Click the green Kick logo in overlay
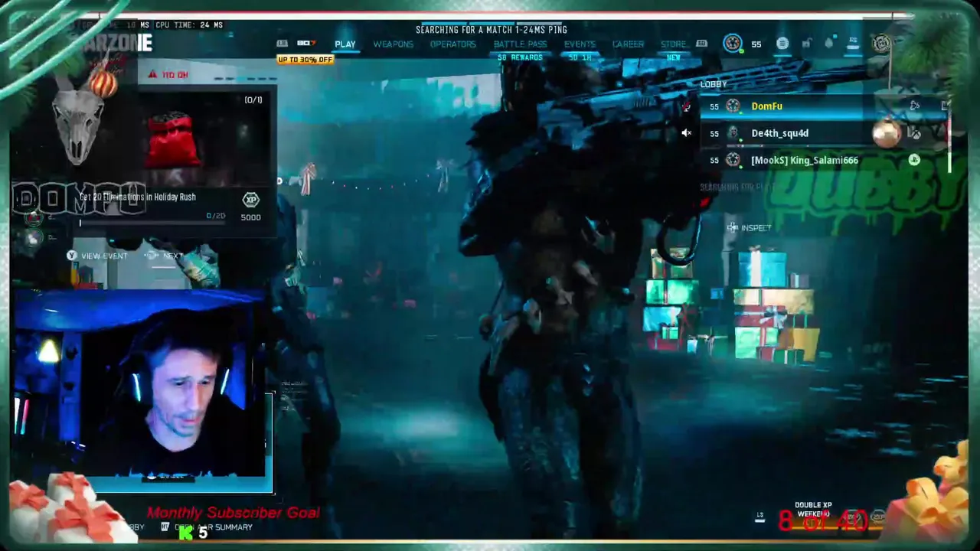 [186, 533]
